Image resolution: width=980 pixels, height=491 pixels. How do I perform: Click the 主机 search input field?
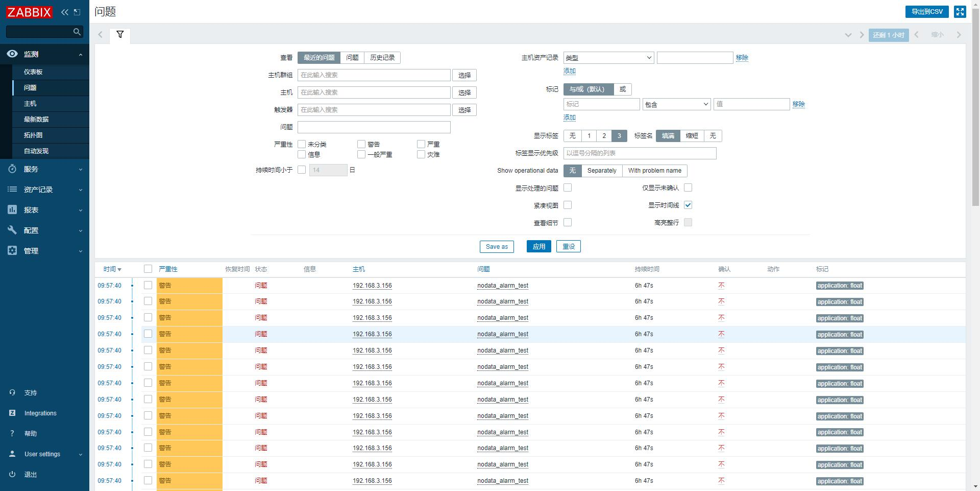[374, 92]
